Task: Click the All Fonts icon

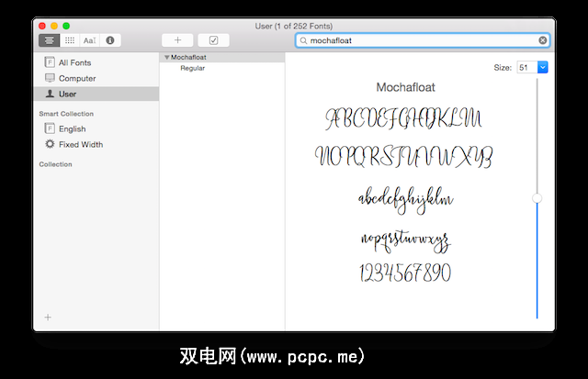Action: coord(50,62)
